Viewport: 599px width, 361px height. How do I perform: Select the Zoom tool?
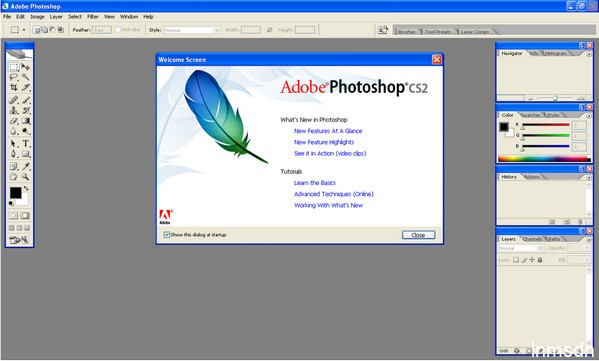25,177
